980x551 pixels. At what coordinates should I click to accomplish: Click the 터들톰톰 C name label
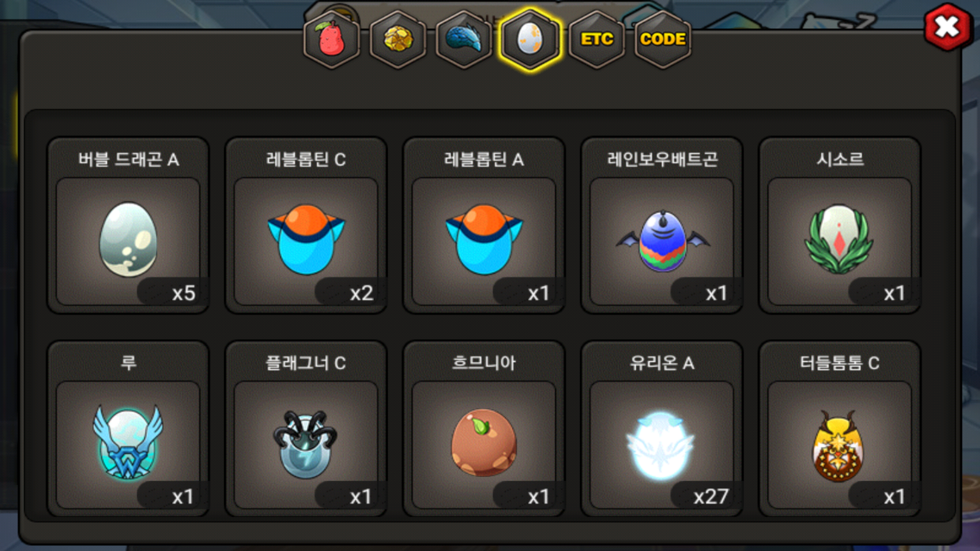(840, 363)
